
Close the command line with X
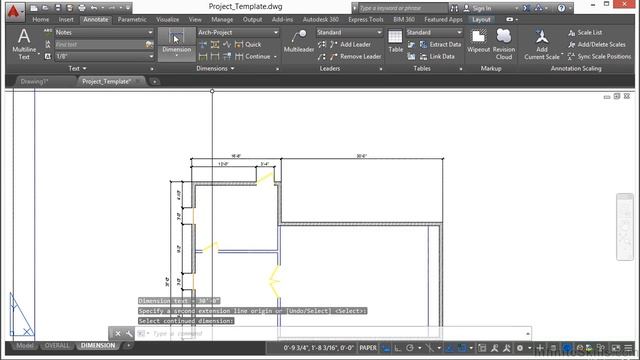(x=118, y=333)
